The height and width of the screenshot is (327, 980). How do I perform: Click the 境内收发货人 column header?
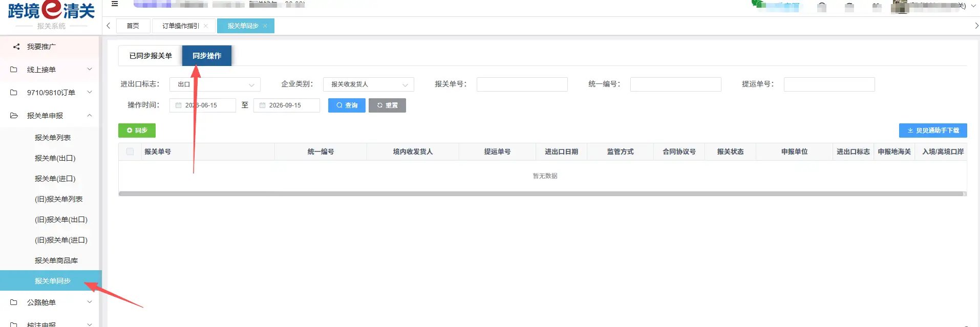[413, 151]
